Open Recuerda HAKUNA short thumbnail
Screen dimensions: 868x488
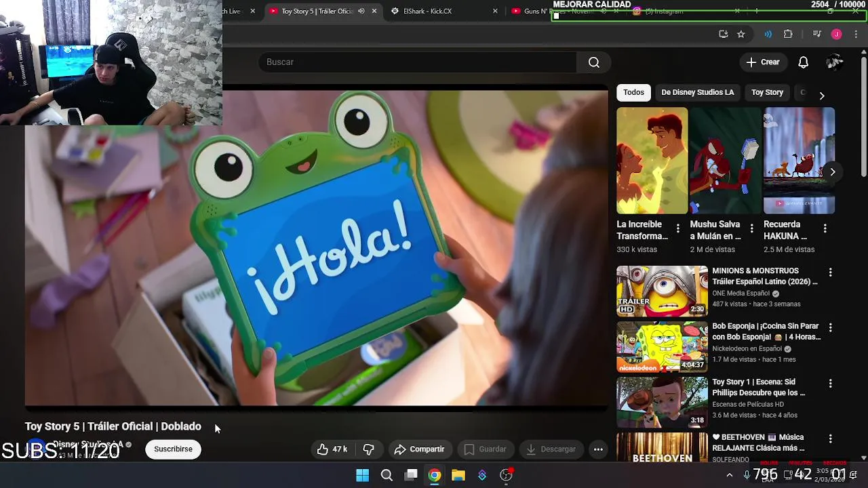(x=799, y=161)
